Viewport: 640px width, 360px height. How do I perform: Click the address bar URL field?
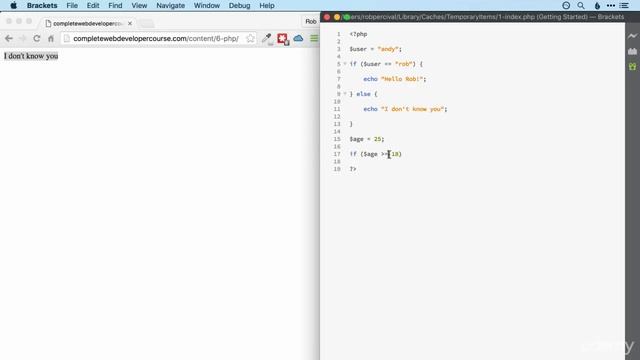pos(158,38)
